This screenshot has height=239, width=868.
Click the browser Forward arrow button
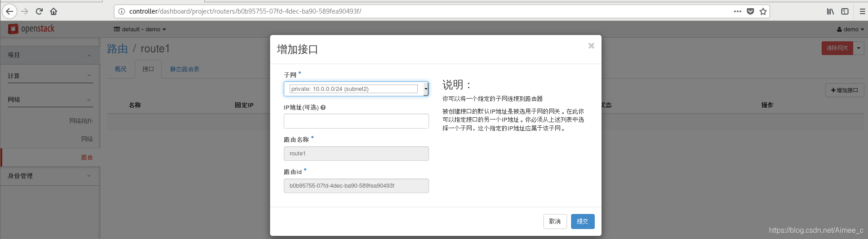(25, 11)
